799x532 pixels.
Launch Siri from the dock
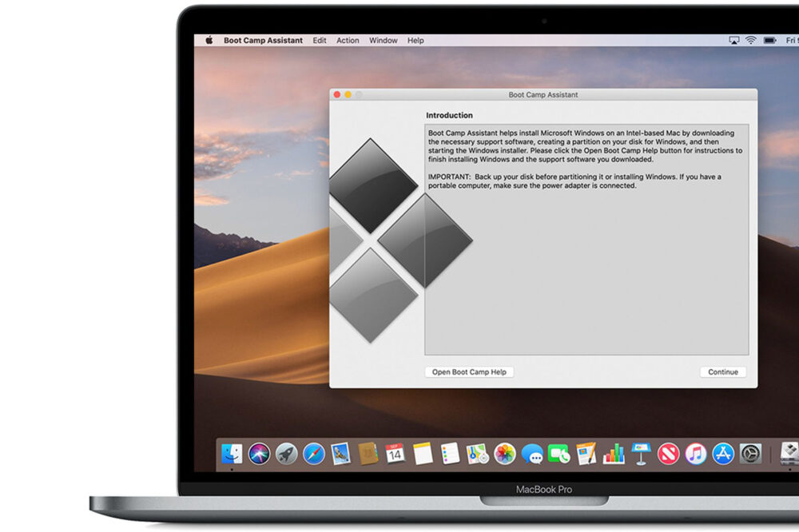pos(259,454)
